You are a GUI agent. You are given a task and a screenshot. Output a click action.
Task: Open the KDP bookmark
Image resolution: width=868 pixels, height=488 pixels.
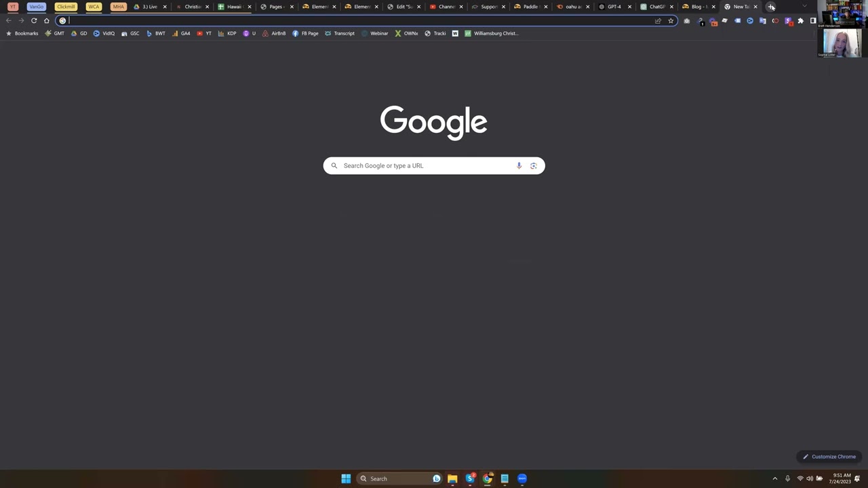(227, 33)
